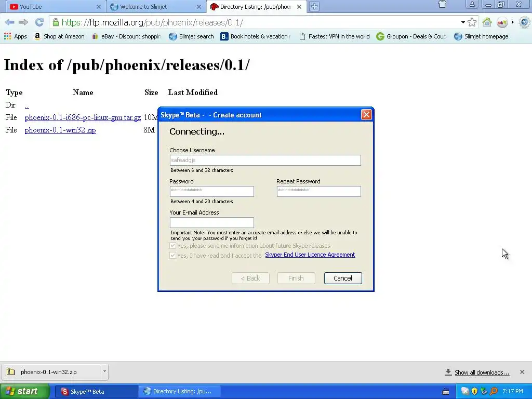Close the Welcome to Slimjet tab
Screen dimensions: 532x399
click(199, 6)
